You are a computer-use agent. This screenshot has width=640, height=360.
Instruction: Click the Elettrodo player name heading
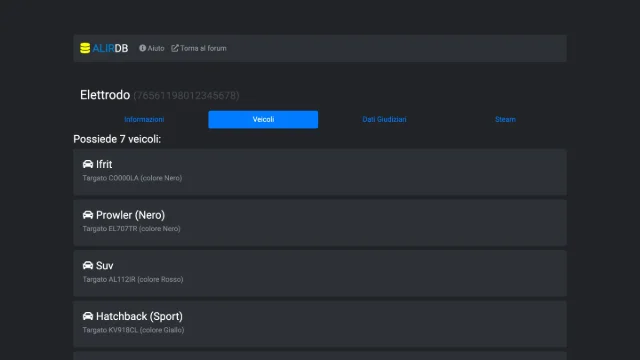[x=105, y=95]
